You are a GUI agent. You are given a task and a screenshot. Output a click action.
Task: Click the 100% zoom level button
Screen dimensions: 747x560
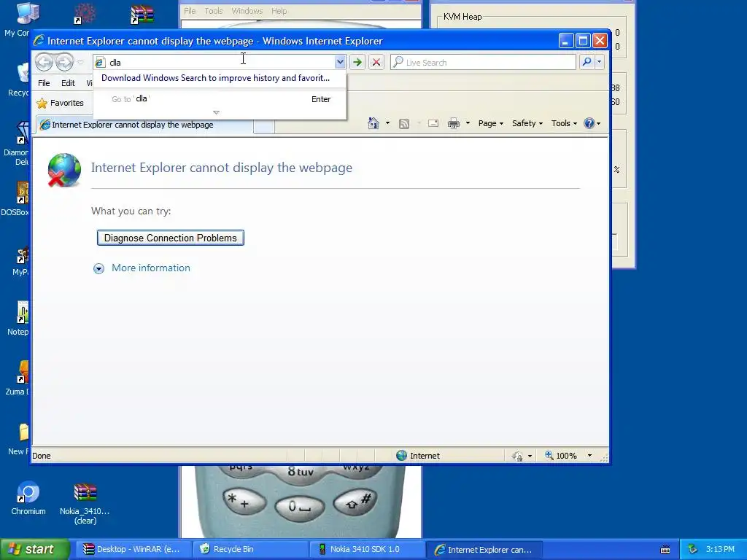[x=561, y=456]
